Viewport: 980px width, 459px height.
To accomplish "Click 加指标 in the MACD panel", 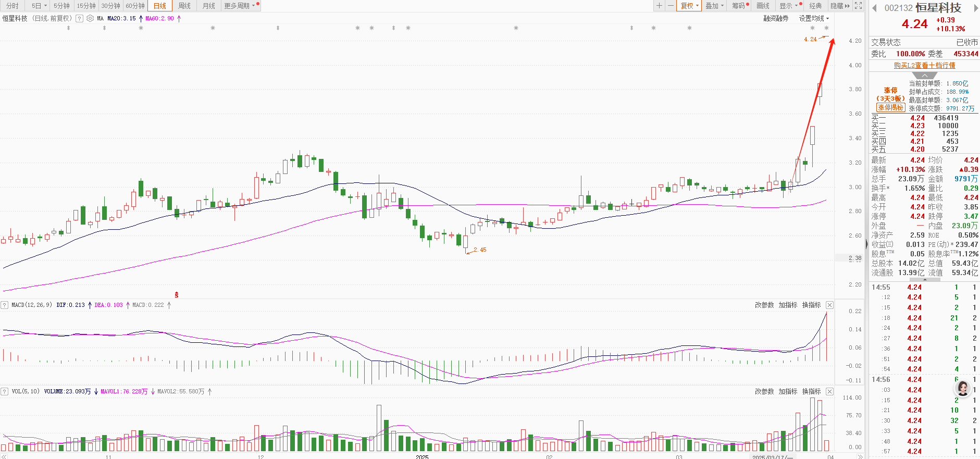I will pos(788,305).
